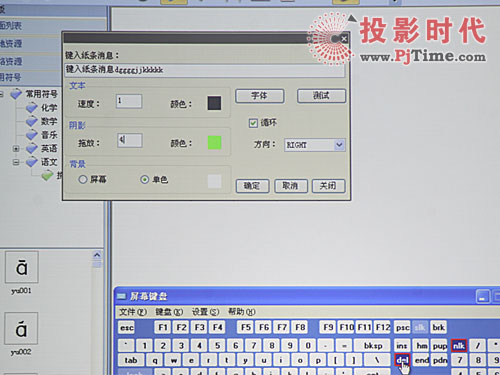The image size is (500, 375).
Task: Select the 英语 tree node
Action: 49,148
